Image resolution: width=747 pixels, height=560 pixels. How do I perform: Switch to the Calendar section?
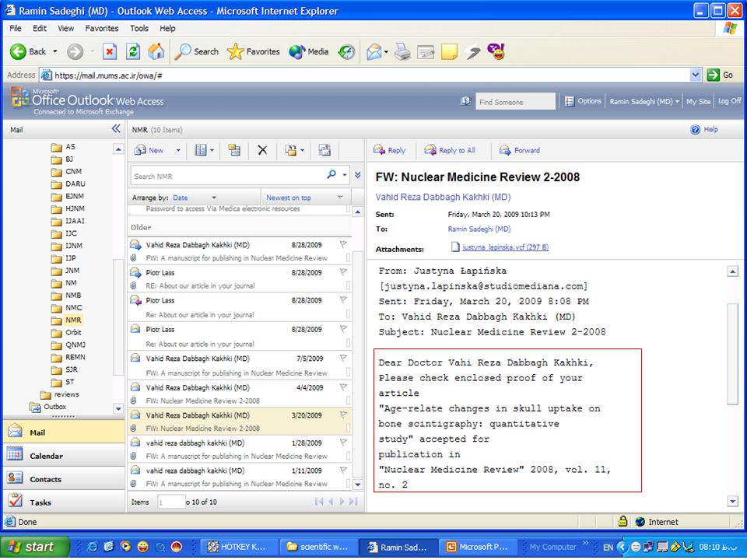click(65, 456)
